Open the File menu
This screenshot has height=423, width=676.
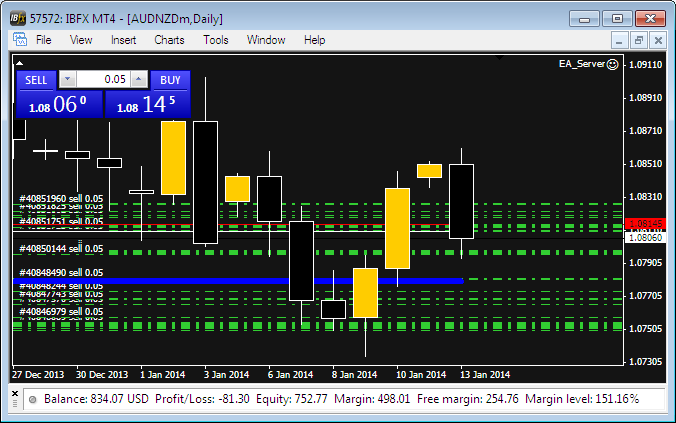(44, 40)
